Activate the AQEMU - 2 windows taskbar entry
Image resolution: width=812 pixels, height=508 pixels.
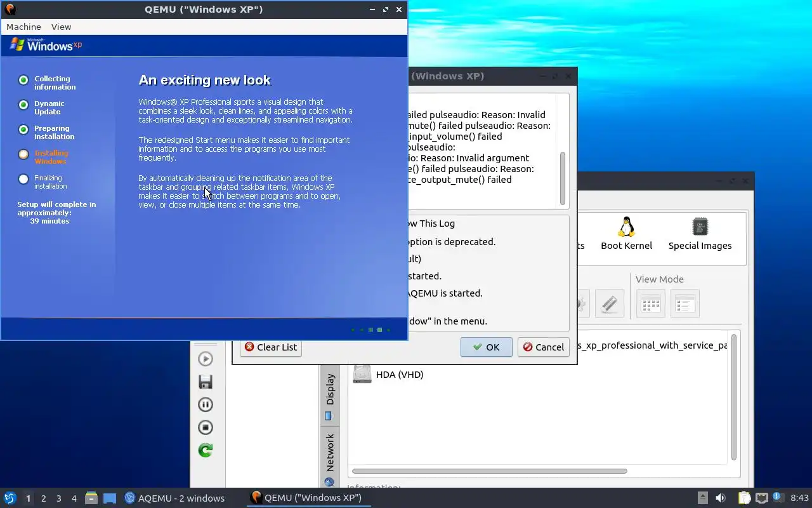click(x=174, y=498)
